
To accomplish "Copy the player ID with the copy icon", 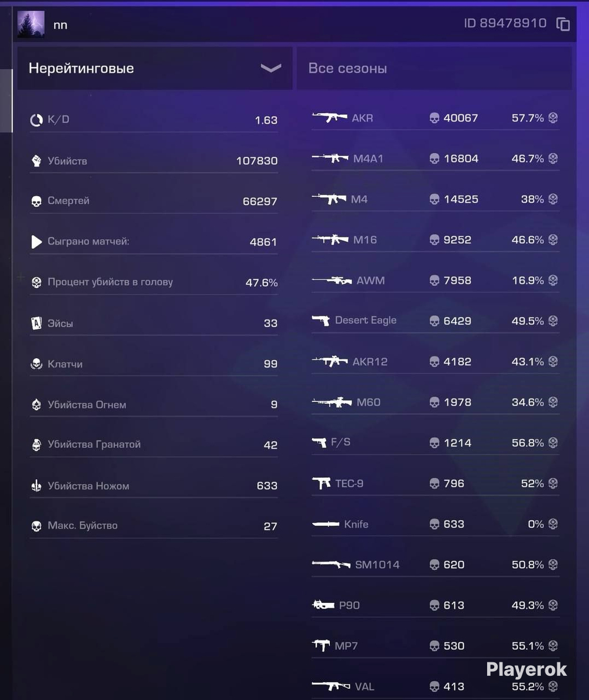I will pos(563,24).
